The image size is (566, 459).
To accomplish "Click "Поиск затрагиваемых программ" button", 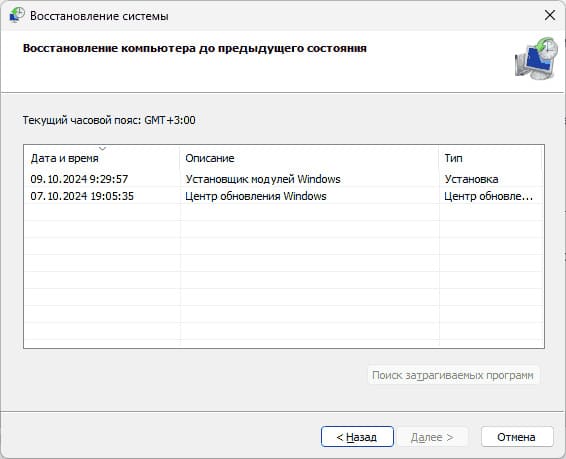I will 453,375.
